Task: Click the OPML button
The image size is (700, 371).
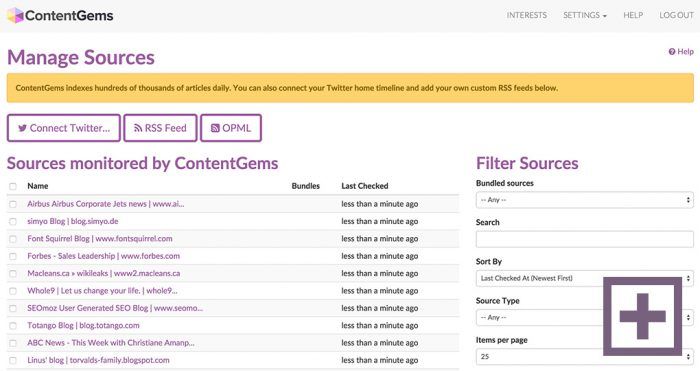Action: click(231, 128)
